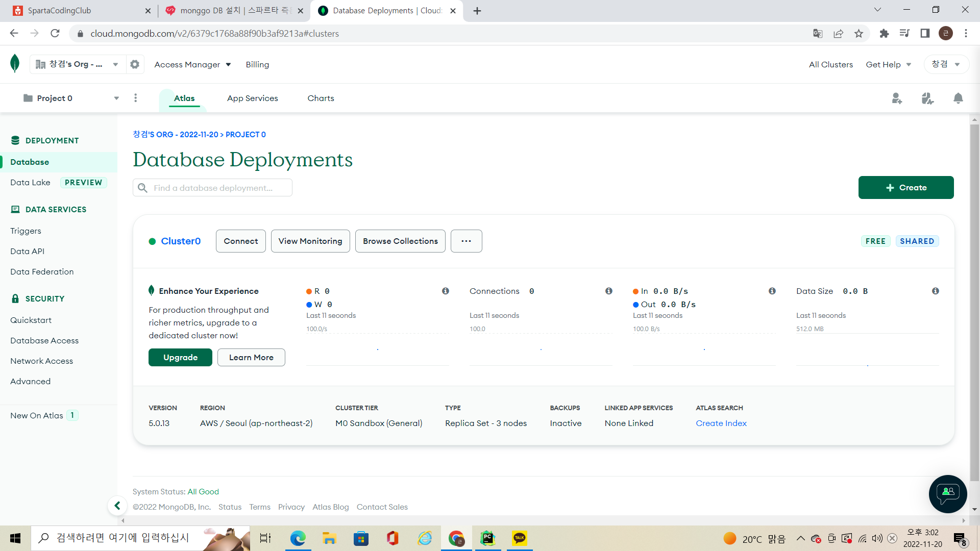Open Triggers in sidebar
The height and width of the screenshot is (551, 980).
pos(26,231)
